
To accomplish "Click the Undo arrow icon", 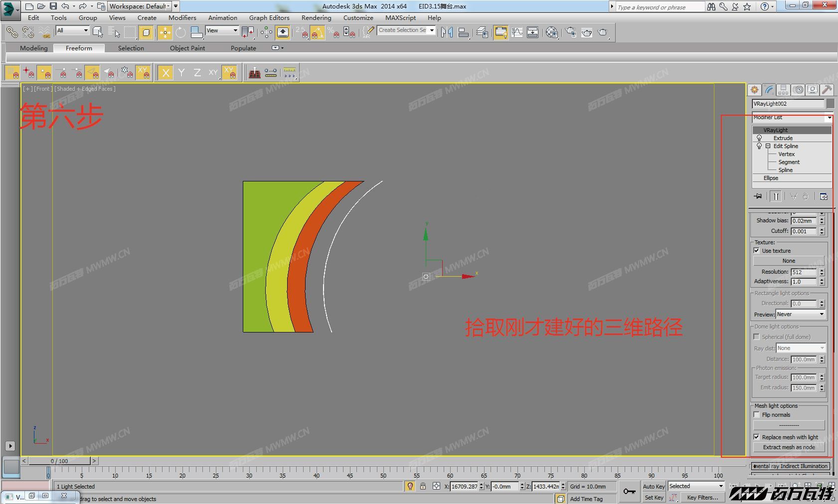I will pyautogui.click(x=65, y=6).
